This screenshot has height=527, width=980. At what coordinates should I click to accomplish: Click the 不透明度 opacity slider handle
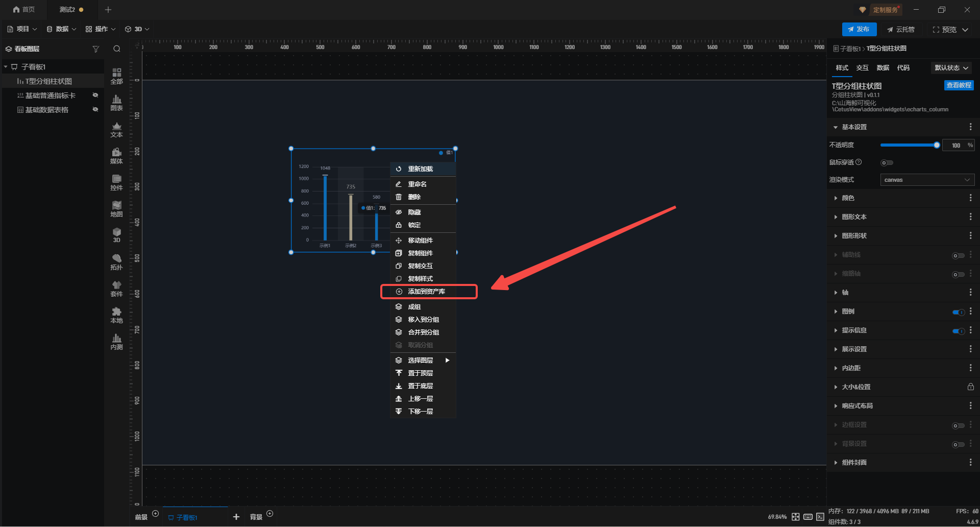pos(937,146)
